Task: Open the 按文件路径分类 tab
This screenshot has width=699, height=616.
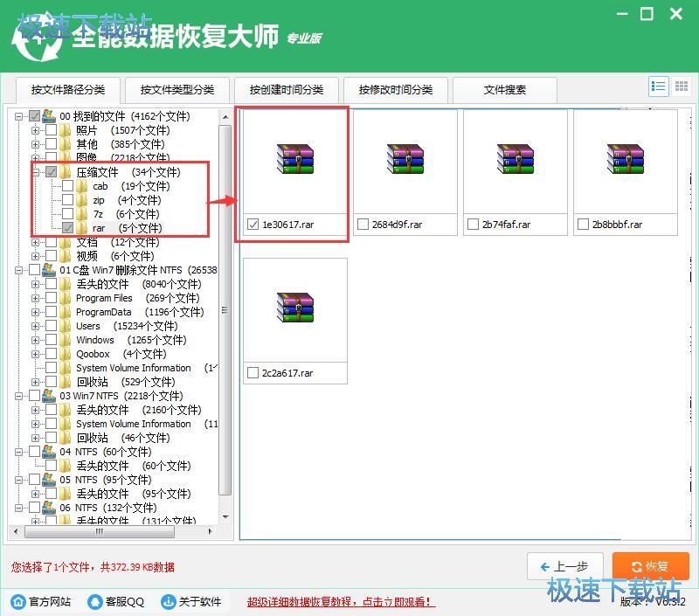Action: (68, 90)
